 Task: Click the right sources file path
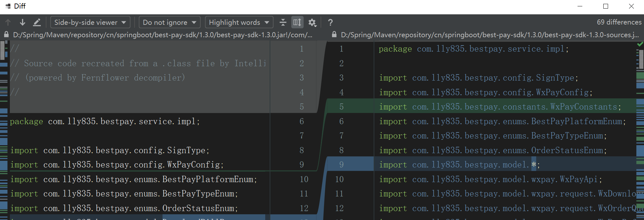click(490, 35)
